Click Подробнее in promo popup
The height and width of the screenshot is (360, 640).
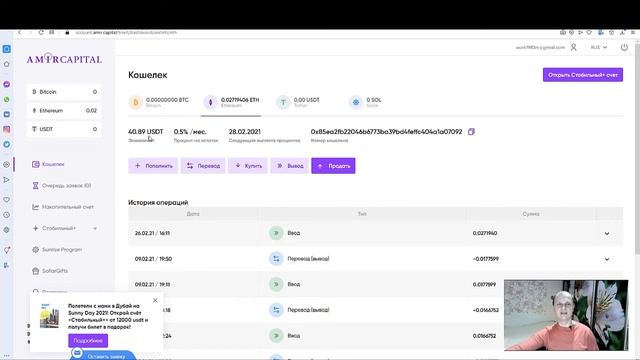tap(88, 340)
